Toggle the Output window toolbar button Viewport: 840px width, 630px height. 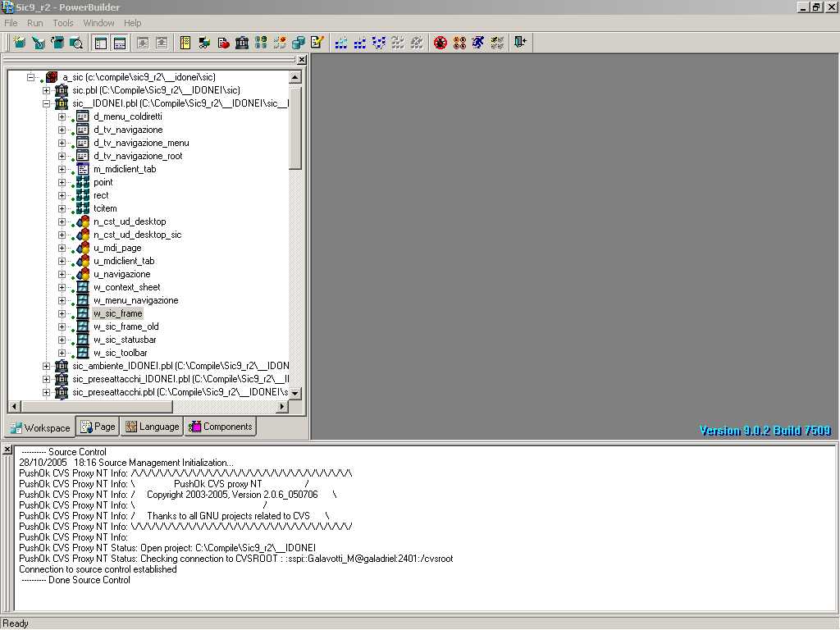(x=120, y=43)
